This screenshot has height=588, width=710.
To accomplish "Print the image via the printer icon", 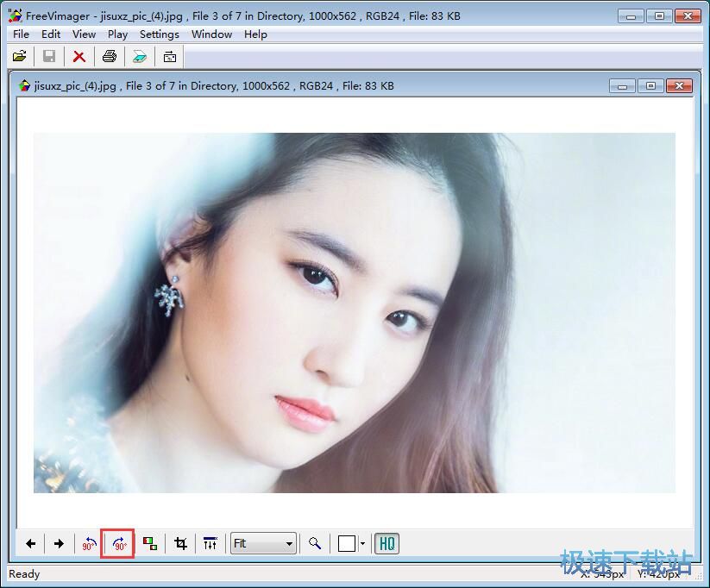I will [109, 56].
